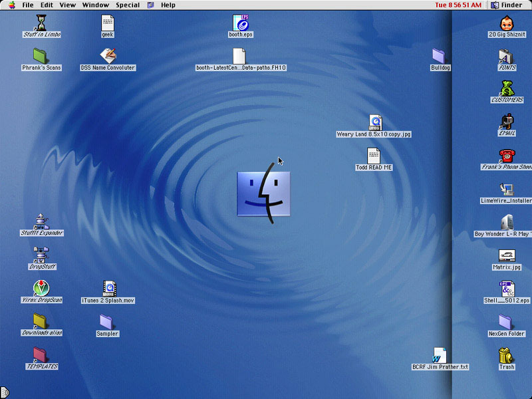Select the booth.eps file icon
This screenshot has height=399, width=532.
pyautogui.click(x=241, y=23)
